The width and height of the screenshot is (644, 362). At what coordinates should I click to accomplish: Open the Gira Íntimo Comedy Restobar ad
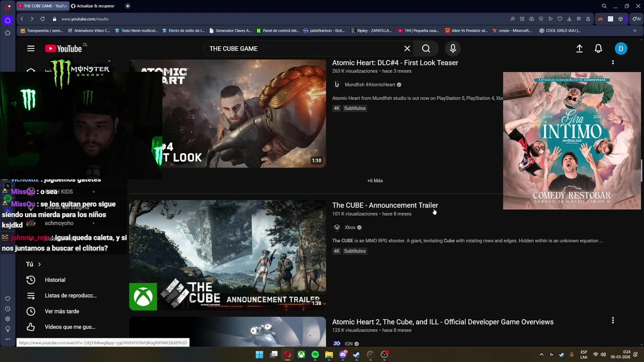[572, 141]
